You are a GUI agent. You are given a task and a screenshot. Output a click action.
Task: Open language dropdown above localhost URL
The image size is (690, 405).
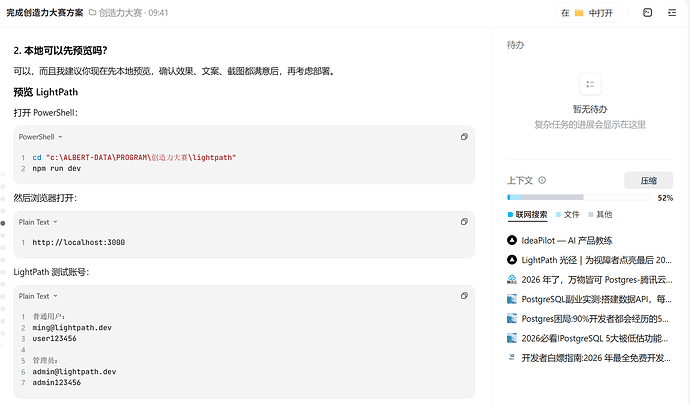click(x=38, y=222)
